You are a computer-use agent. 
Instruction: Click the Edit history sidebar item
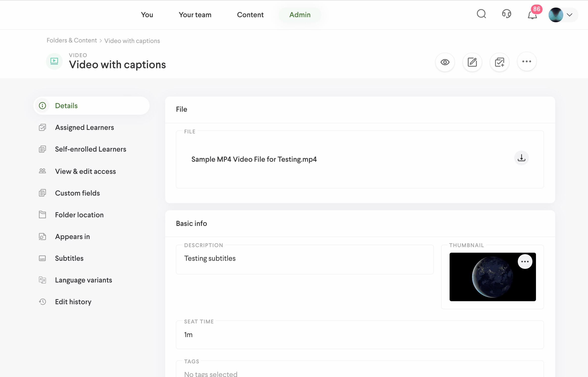pyautogui.click(x=73, y=302)
